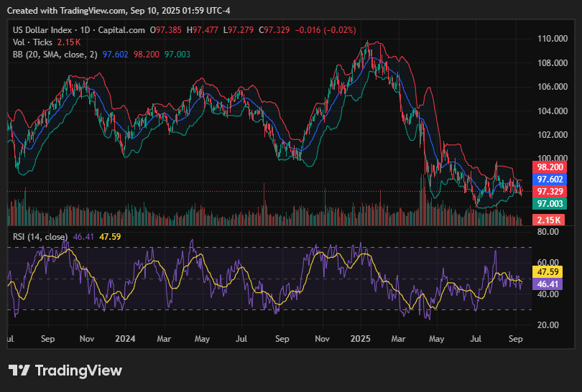This screenshot has height=392, width=582.
Task: Click the Mar label right after 2025
Action: (398, 339)
